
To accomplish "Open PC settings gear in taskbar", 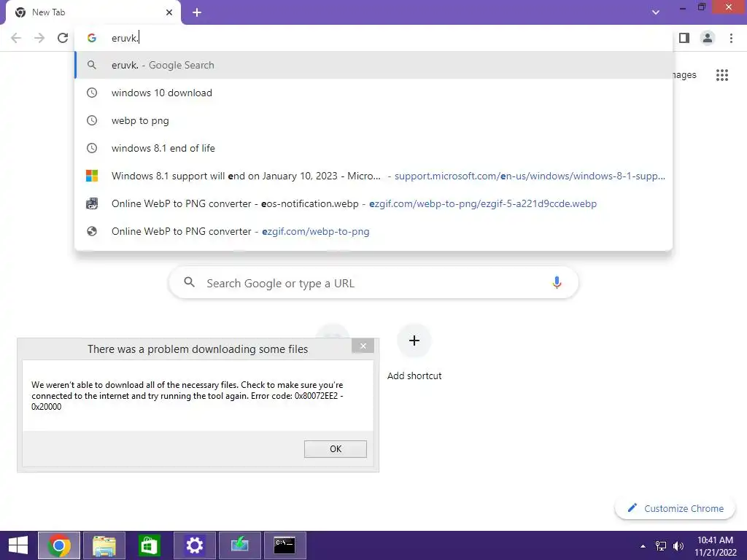I will tap(194, 545).
